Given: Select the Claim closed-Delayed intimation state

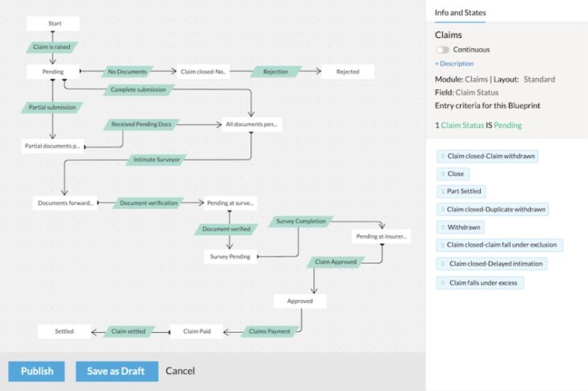Looking at the screenshot, I should [x=495, y=264].
